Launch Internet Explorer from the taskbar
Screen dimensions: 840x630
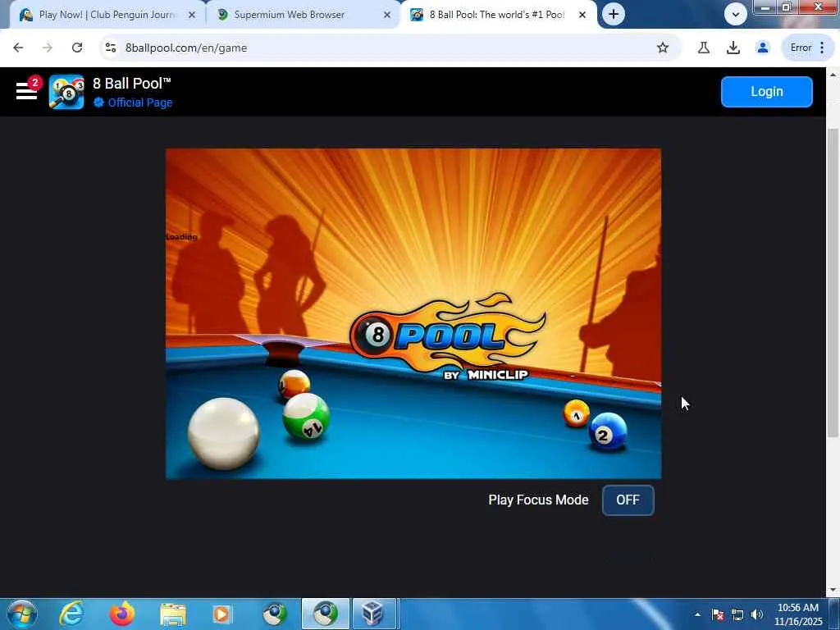tap(71, 614)
